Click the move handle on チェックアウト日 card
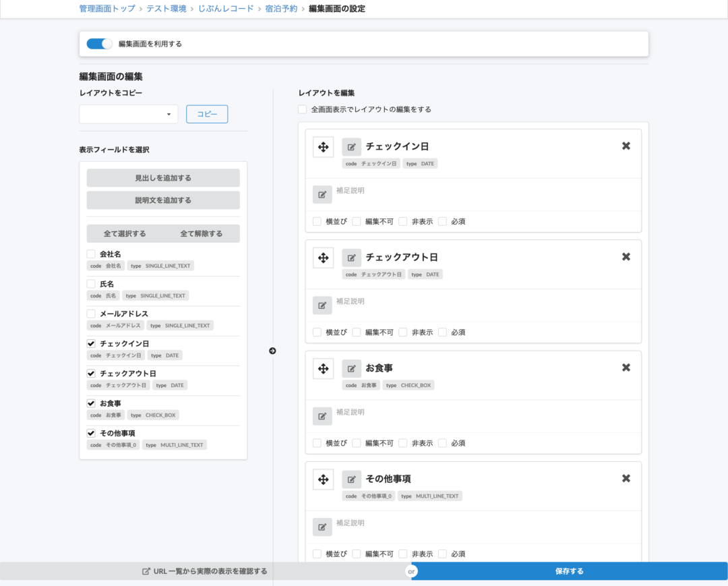 click(x=323, y=258)
